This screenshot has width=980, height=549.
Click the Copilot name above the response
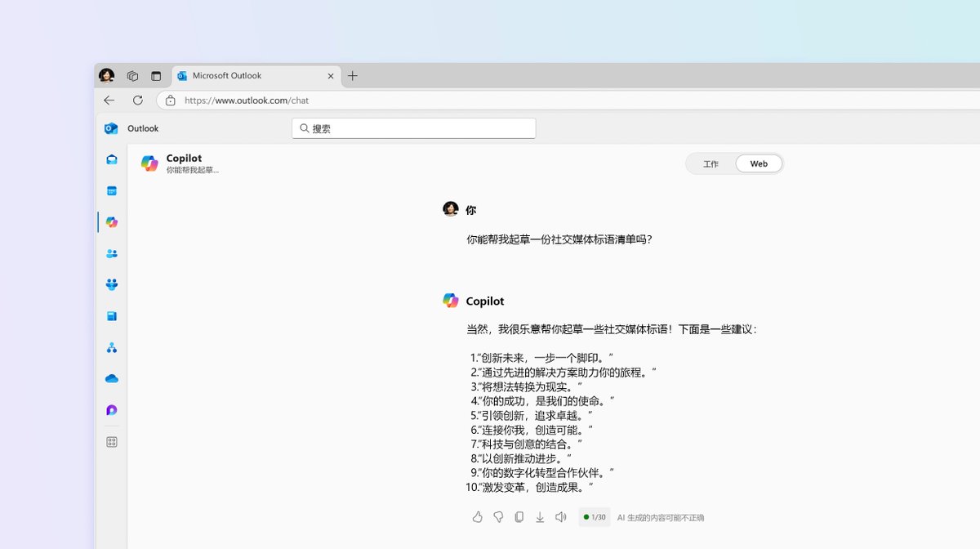pyautogui.click(x=485, y=301)
